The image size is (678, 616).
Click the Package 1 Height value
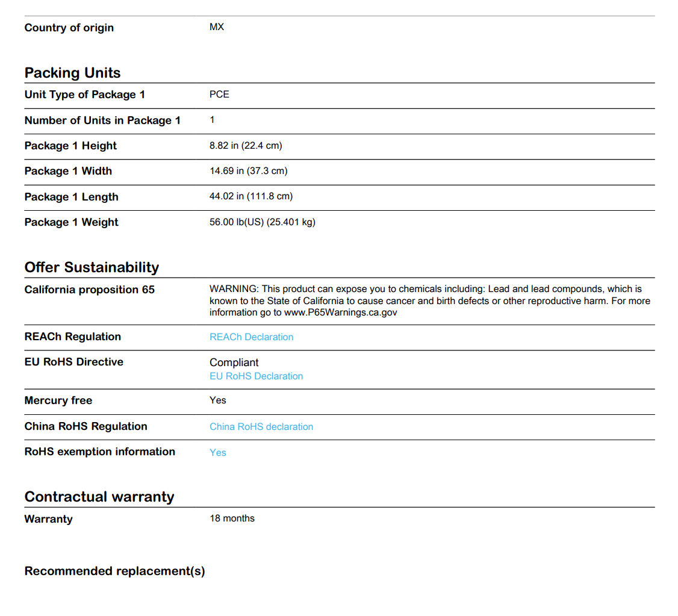click(x=246, y=146)
